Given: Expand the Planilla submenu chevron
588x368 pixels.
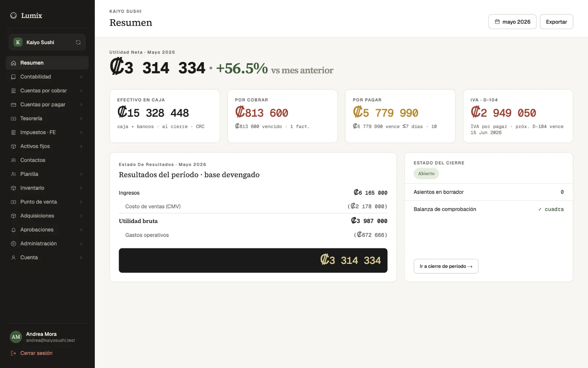Looking at the screenshot, I should [x=81, y=174].
